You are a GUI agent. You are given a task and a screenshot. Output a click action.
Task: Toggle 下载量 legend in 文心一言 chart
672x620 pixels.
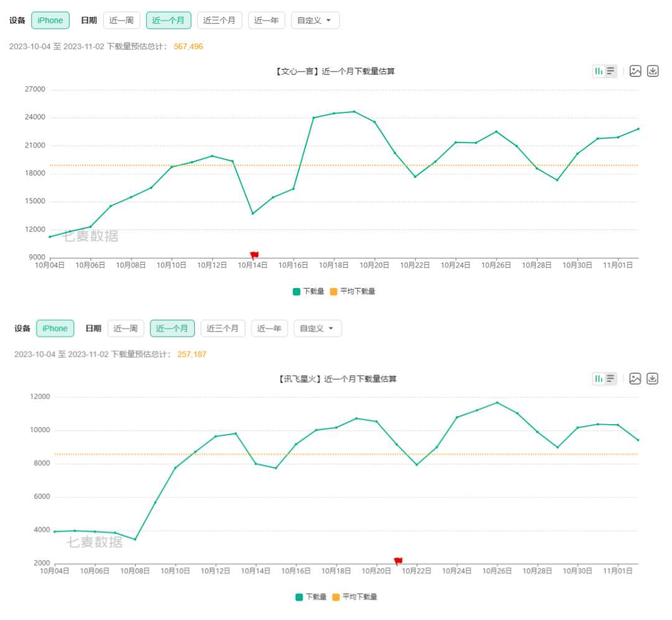(308, 291)
